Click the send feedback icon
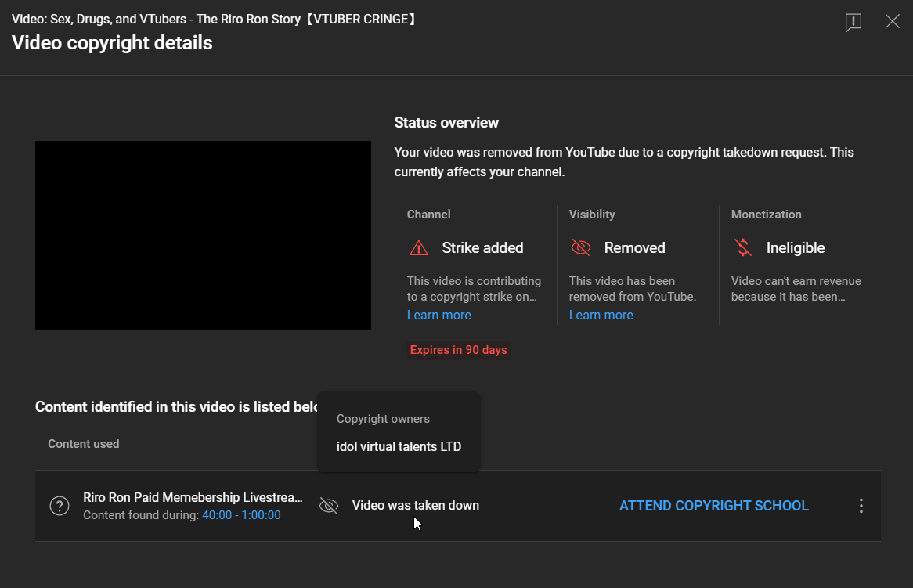This screenshot has width=913, height=588. pyautogui.click(x=853, y=23)
